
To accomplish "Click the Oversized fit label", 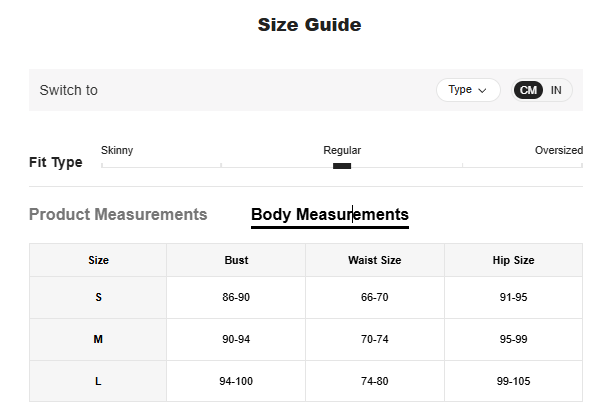I will [x=558, y=150].
